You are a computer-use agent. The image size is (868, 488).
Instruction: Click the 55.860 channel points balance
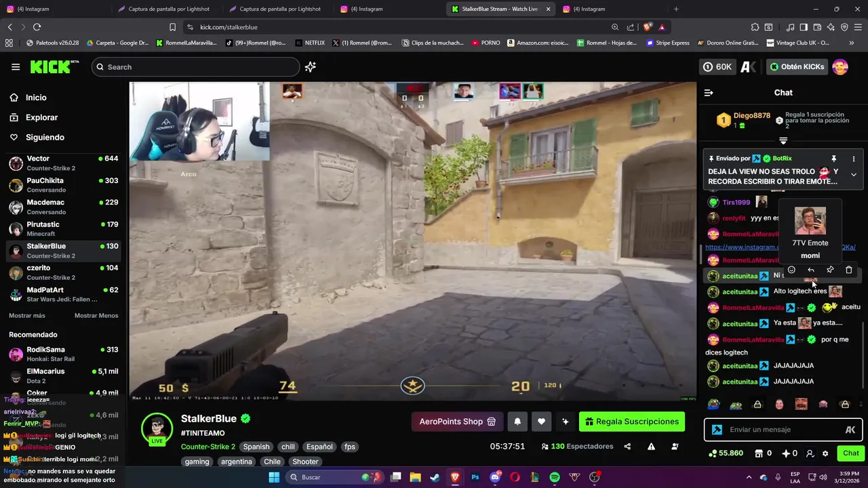pos(726,453)
